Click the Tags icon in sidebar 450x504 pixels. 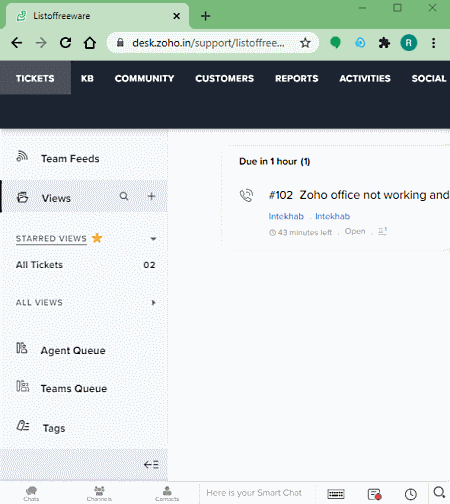23,426
